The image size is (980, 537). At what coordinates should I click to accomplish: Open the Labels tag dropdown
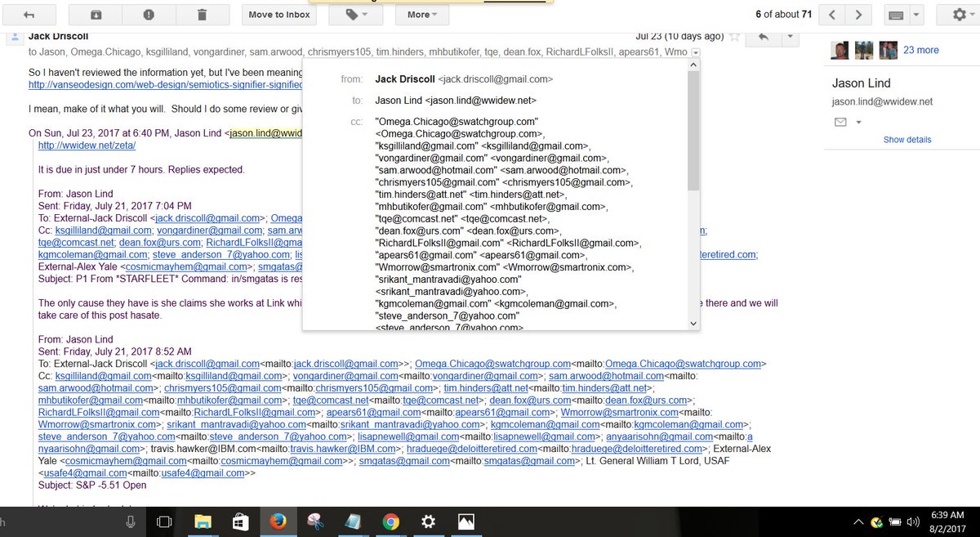(355, 15)
